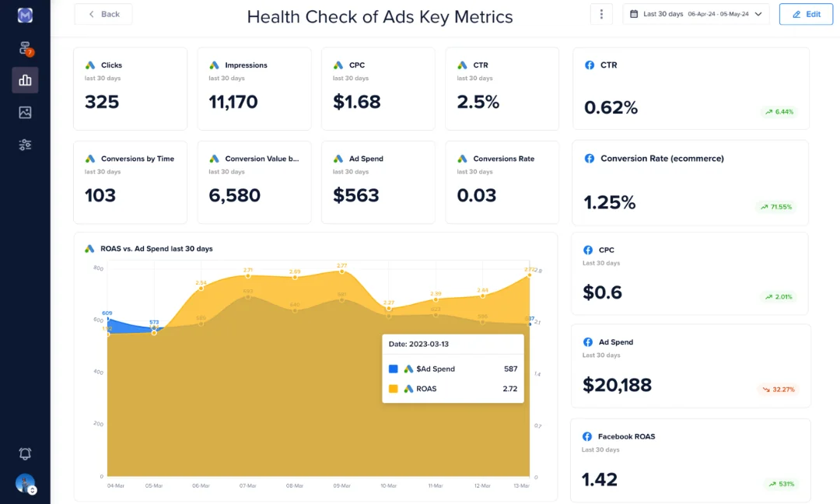840x504 pixels.
Task: Click the Facebook Ad Spend value $20,188
Action: [x=617, y=385]
